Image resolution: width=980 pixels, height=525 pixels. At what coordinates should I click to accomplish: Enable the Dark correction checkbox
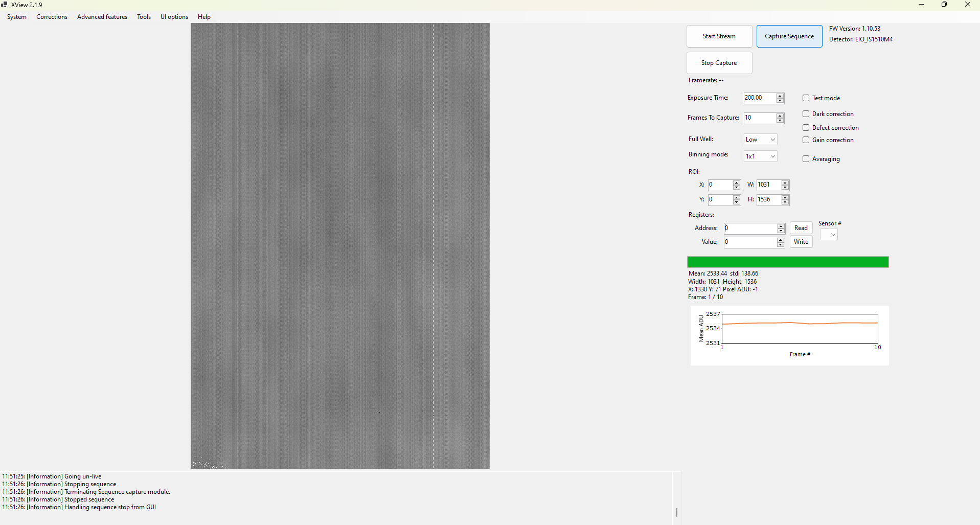(x=806, y=114)
